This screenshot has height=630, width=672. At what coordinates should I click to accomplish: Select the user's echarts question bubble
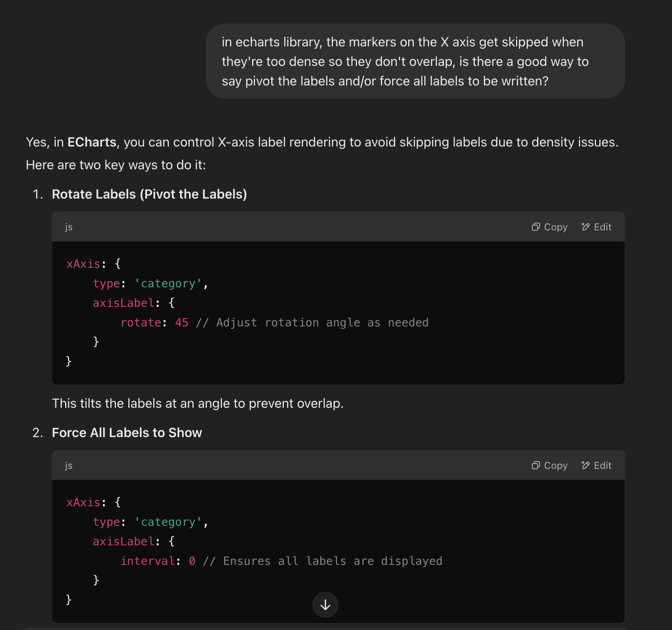(x=415, y=61)
